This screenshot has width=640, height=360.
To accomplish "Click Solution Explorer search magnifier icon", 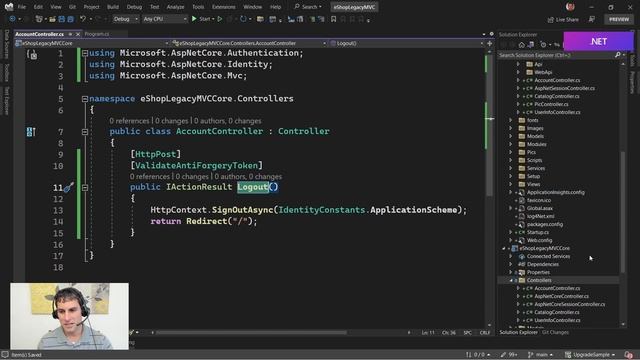I will (x=618, y=55).
